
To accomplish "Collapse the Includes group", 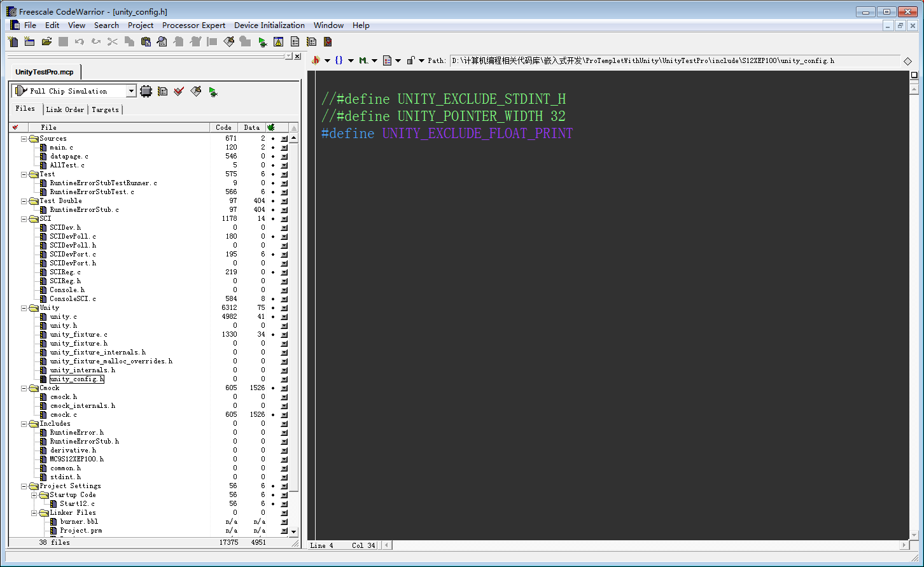I will [x=24, y=423].
